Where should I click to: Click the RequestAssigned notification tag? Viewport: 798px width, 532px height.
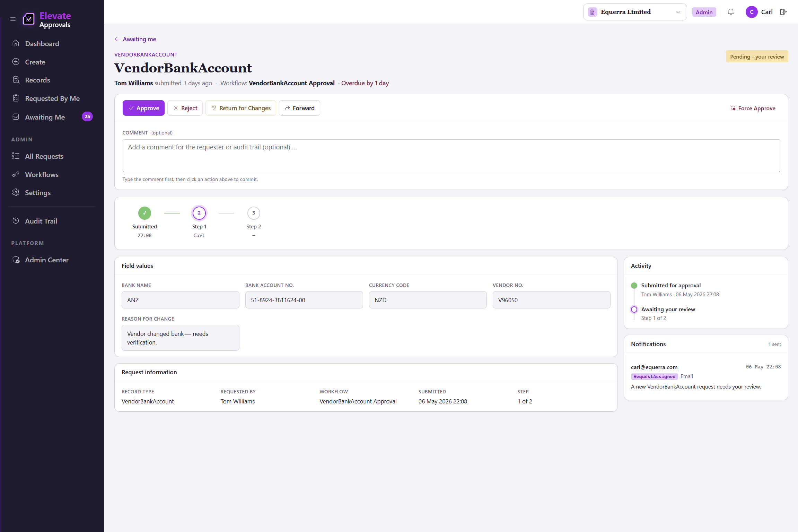pos(654,376)
